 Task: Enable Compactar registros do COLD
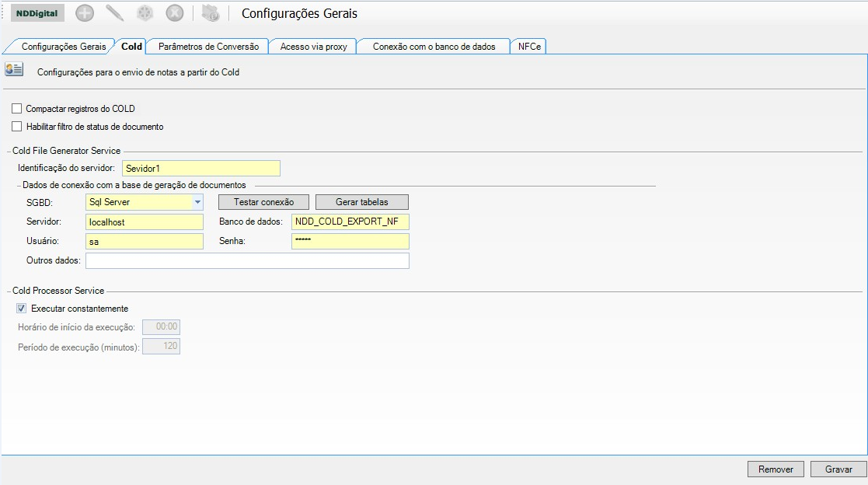tap(17, 109)
